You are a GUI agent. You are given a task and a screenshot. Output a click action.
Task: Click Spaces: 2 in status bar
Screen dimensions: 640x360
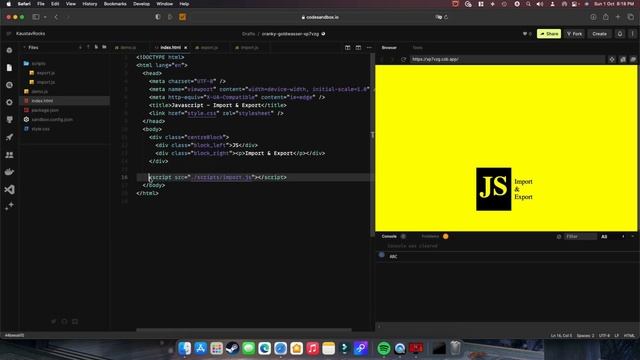(585, 336)
